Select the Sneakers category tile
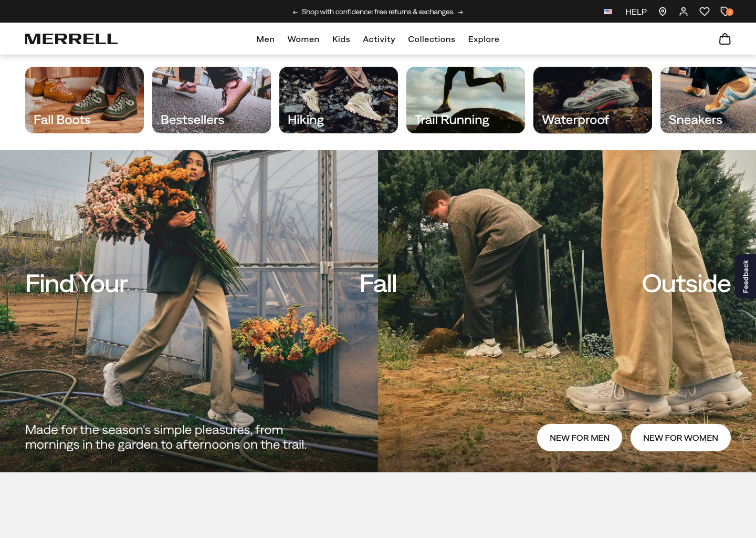Viewport: 756px width, 538px height. [708, 100]
